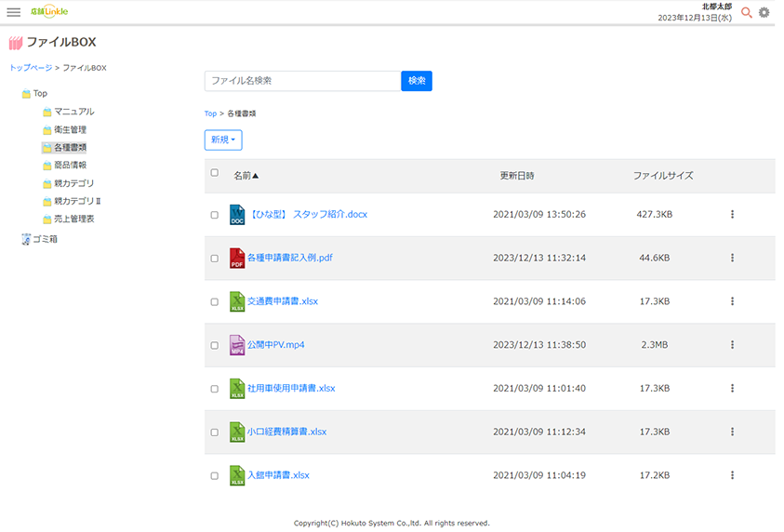Click the 2.3MB file size value
The image size is (784, 532).
pos(655,345)
